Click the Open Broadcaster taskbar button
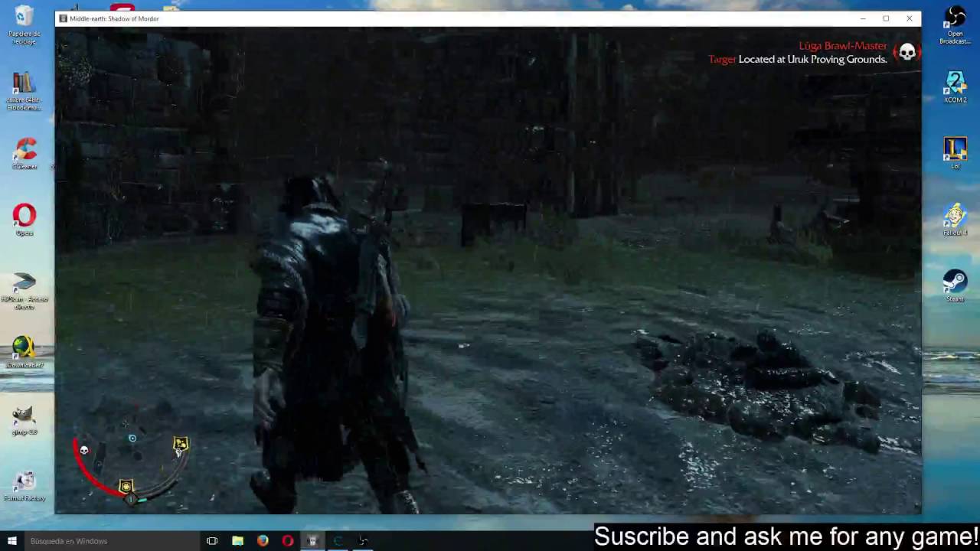Image resolution: width=980 pixels, height=551 pixels. 363,541
